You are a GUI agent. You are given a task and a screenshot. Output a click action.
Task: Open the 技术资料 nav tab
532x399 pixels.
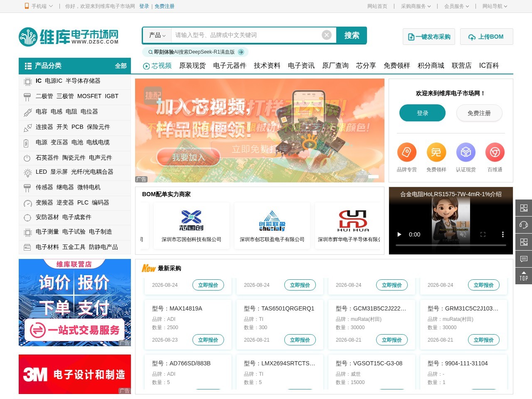pos(267,66)
